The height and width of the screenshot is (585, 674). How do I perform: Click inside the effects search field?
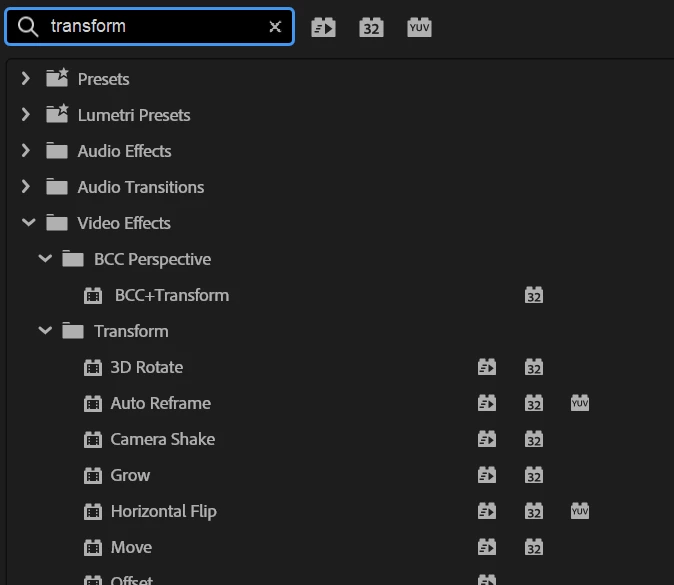click(x=149, y=26)
